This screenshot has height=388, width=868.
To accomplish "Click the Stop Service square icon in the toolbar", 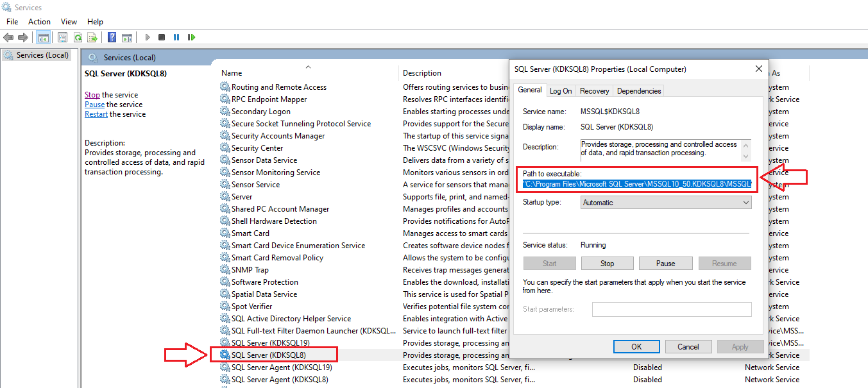I will (162, 37).
